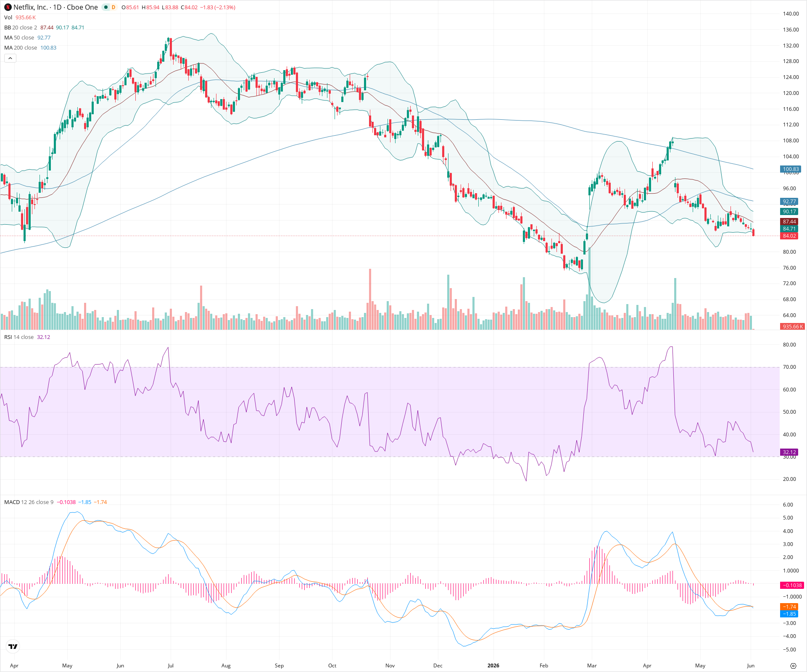Click the Netflix logo icon beside the symbol name

8,7
